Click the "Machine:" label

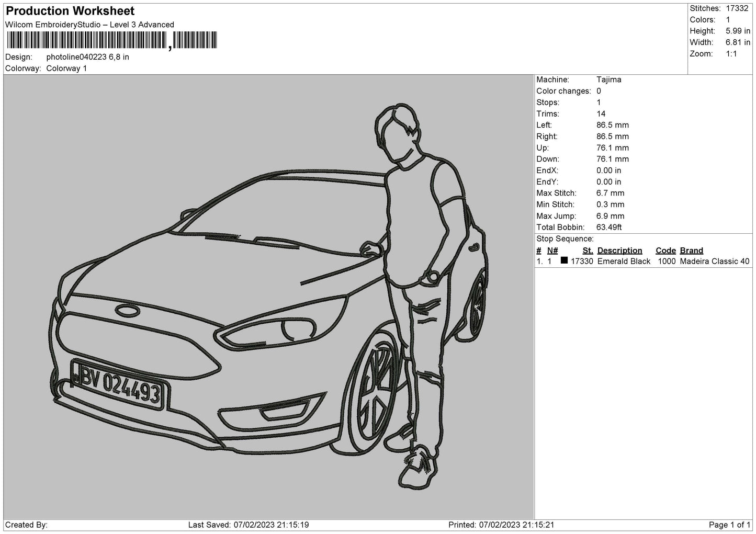(x=552, y=79)
